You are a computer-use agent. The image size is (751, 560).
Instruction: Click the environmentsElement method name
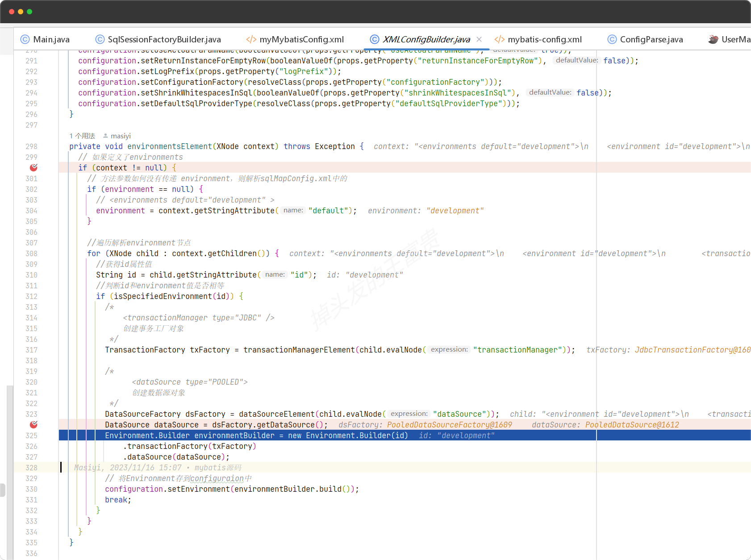pos(170,146)
